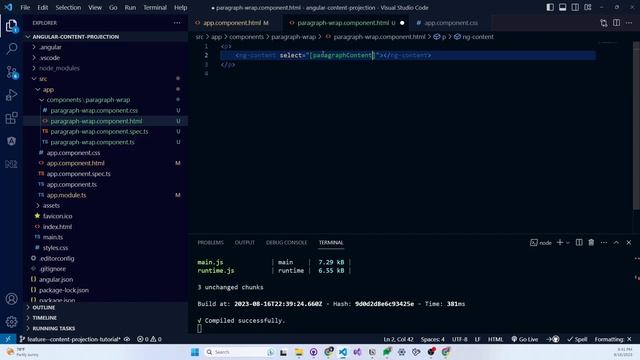Click Go Live in status bar
Screen dimensions: 640x360
click(525, 339)
